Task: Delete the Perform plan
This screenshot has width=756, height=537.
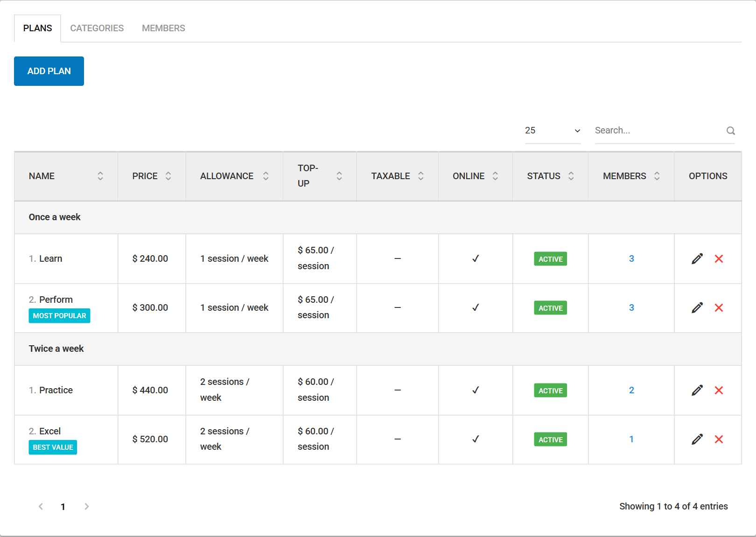Action: (719, 307)
